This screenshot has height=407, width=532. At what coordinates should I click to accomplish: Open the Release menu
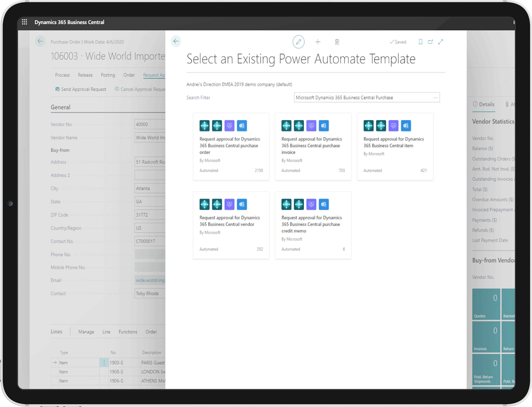(85, 75)
